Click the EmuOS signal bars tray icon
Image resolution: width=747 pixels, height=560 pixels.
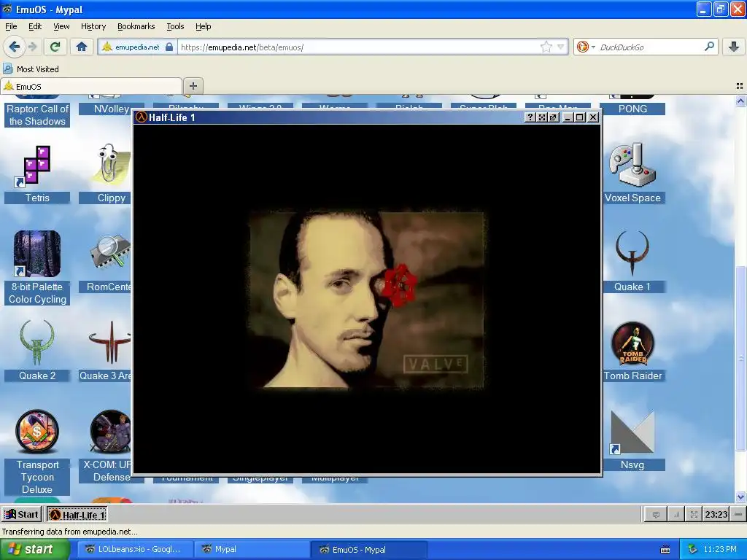pyautogui.click(x=676, y=514)
